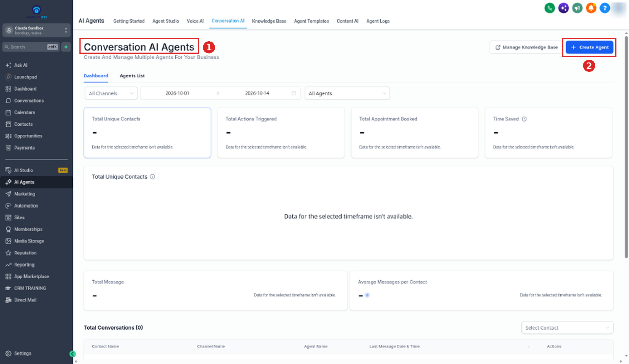Viewport: 629px width, 364px height.
Task: Click the Create Agent button
Action: tap(589, 47)
